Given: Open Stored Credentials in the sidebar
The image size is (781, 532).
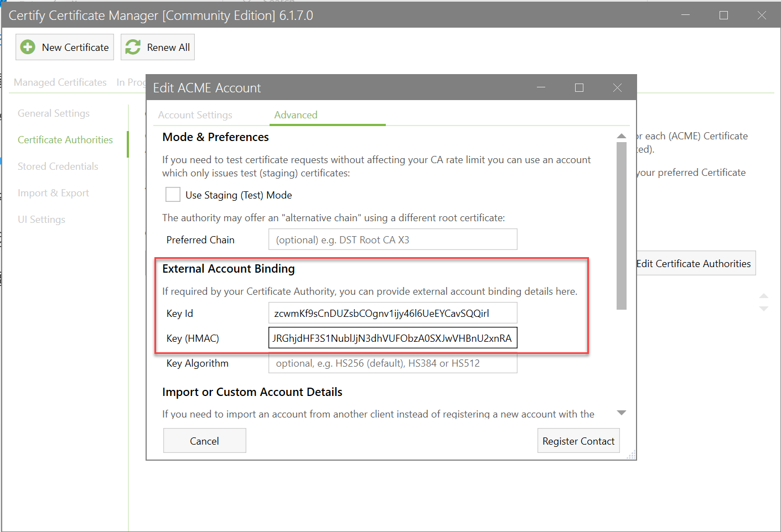Looking at the screenshot, I should tap(58, 166).
